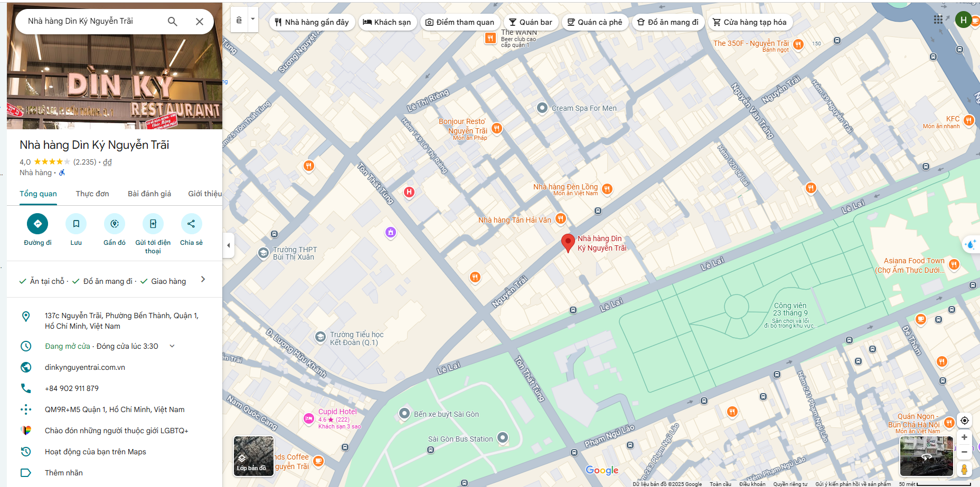This screenshot has height=487, width=980.
Task: Filter by Khách sạn chip
Action: tap(387, 22)
